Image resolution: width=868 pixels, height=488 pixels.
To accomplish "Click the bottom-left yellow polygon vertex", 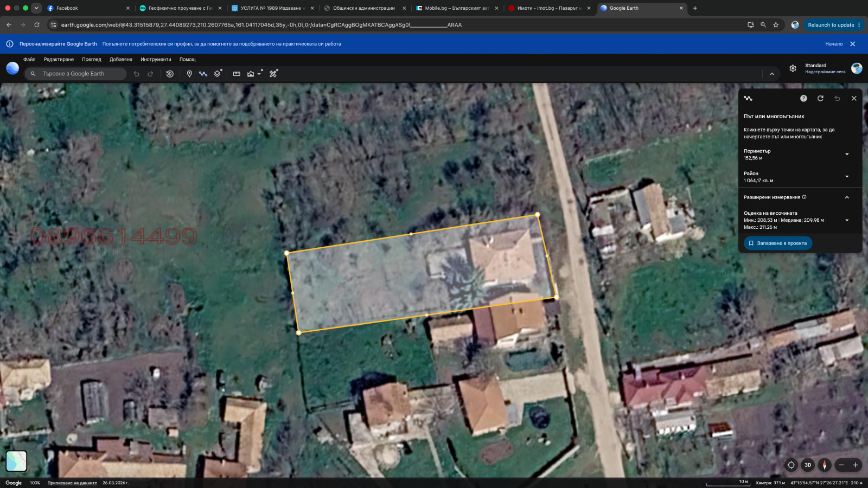I will tap(298, 332).
